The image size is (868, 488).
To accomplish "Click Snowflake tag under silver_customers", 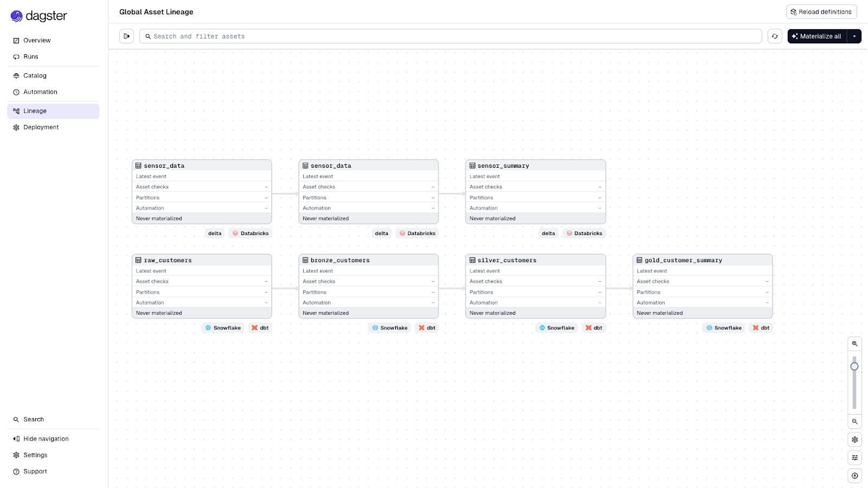I will coord(557,328).
